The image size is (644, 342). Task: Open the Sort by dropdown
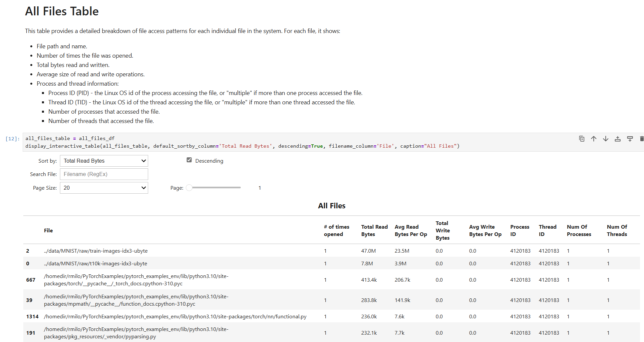104,161
